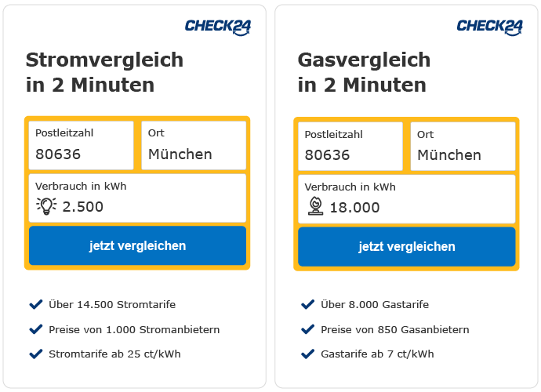Click checkmark next to Gastarife ab 7 ct/kWh
The image size is (541, 392).
308,354
